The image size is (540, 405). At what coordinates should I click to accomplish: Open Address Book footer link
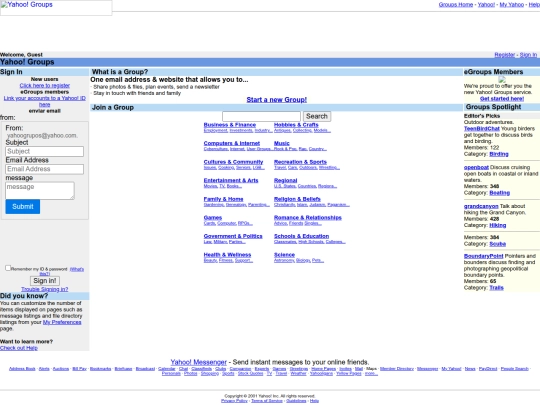click(x=22, y=369)
